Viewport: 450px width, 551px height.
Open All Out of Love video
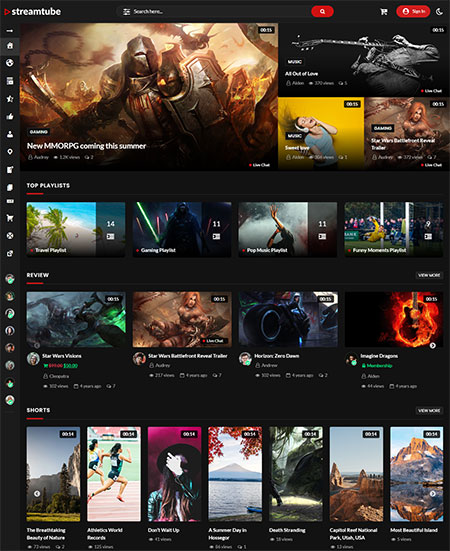[301, 73]
